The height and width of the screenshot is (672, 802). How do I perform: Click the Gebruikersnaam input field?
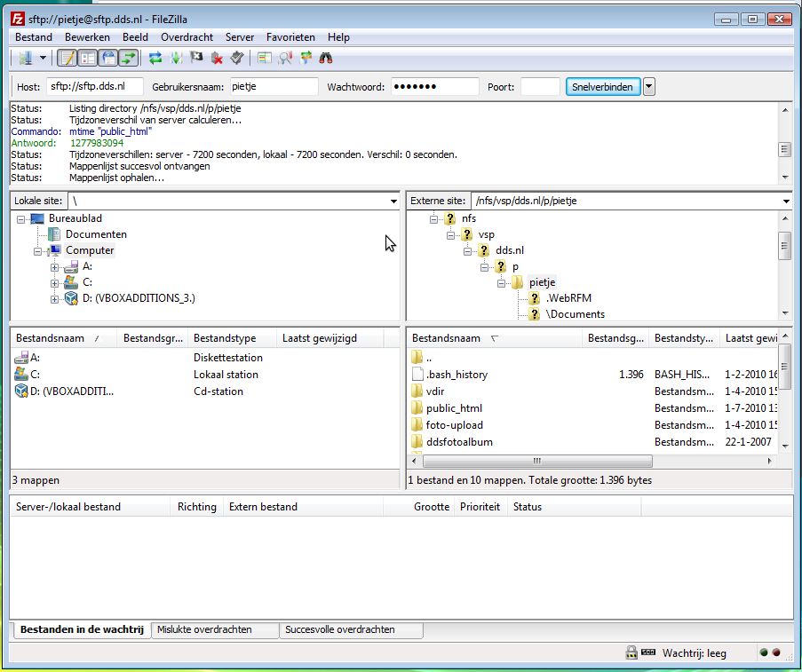274,86
